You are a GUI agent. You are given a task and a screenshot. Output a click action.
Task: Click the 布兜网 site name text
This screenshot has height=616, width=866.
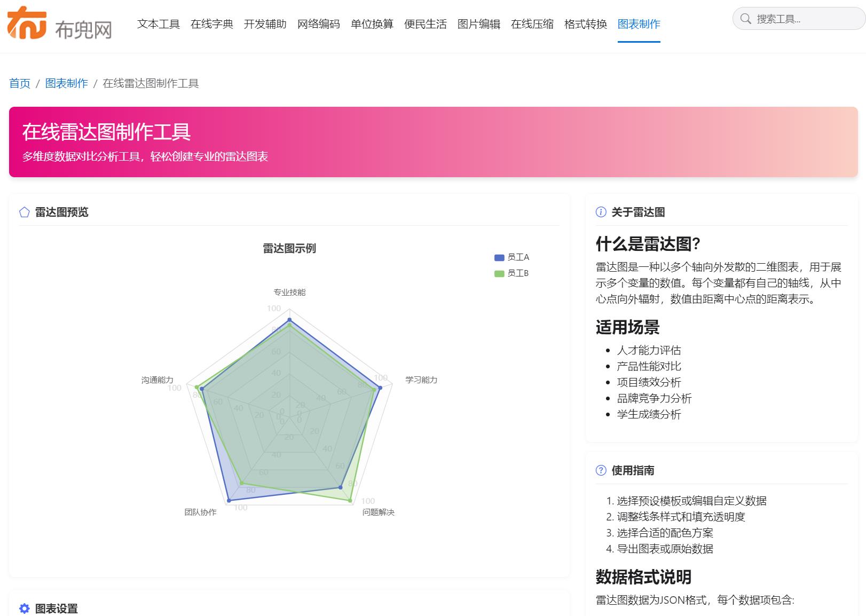pyautogui.click(x=84, y=30)
